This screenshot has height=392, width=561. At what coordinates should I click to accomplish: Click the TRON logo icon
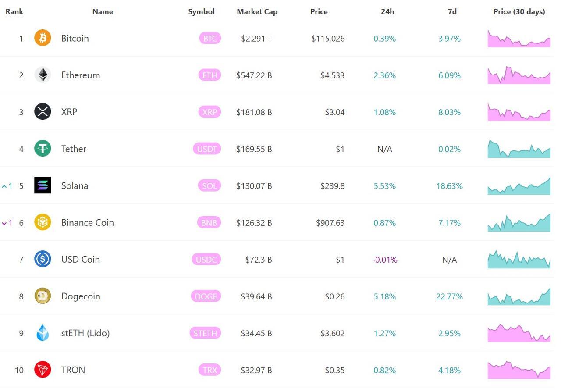click(x=43, y=370)
